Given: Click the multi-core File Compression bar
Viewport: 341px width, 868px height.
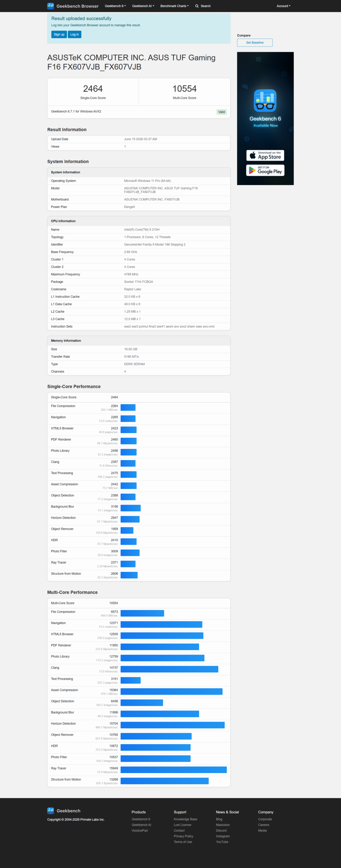Looking at the screenshot, I should pyautogui.click(x=142, y=613).
